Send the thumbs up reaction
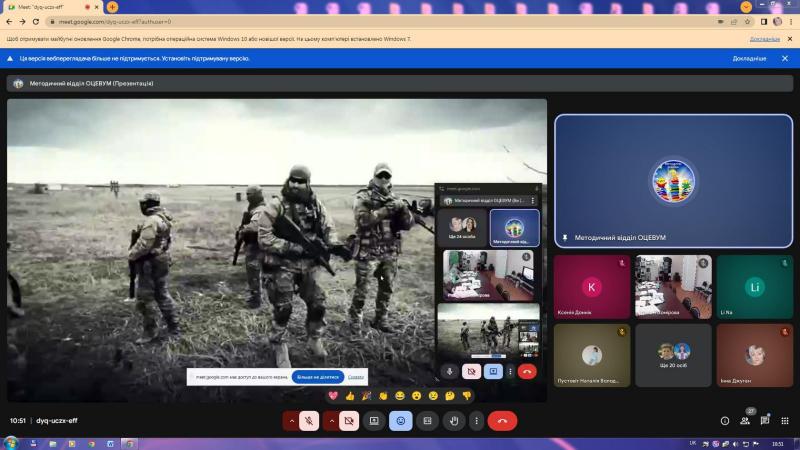This screenshot has width=800, height=450. tap(350, 395)
